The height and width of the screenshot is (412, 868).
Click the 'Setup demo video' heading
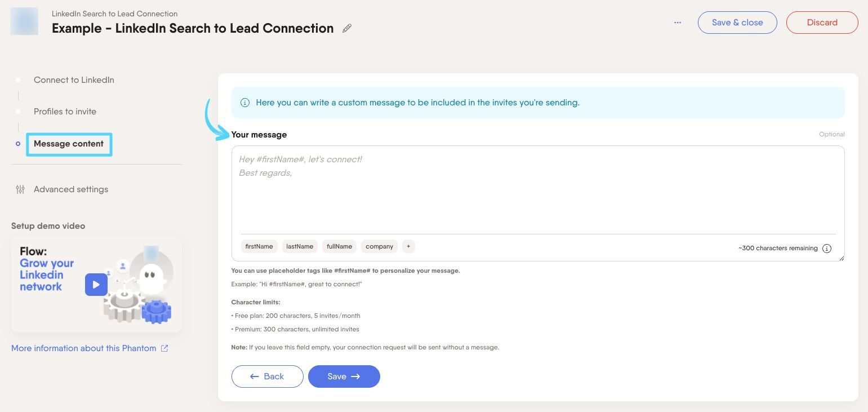point(48,226)
